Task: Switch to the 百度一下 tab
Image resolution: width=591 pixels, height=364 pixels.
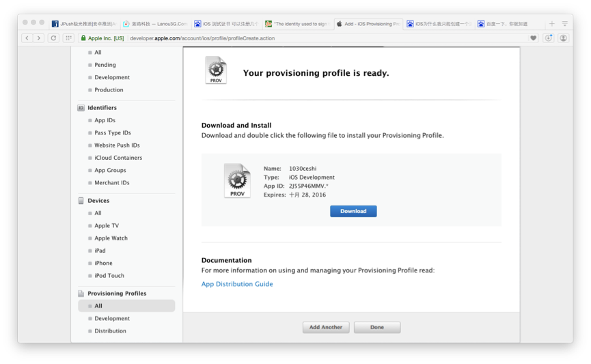Action: 510,24
